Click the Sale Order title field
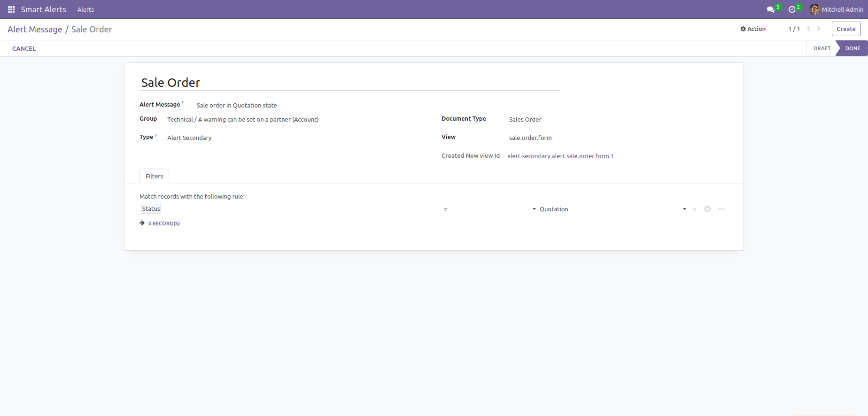 click(x=350, y=83)
